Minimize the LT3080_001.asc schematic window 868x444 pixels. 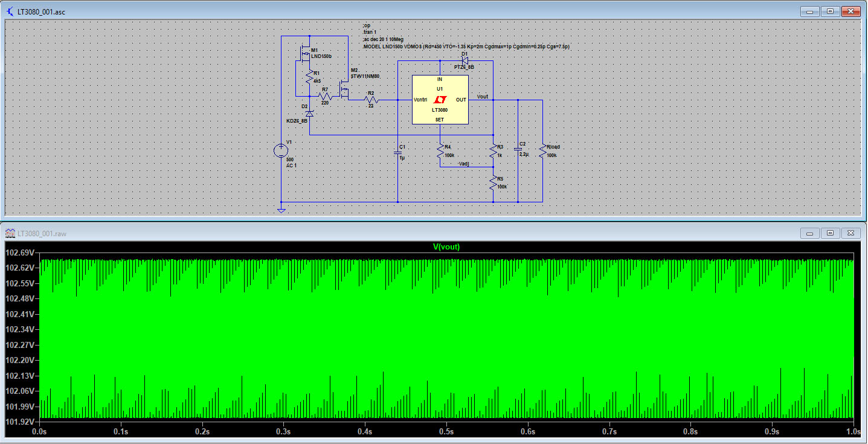(x=811, y=11)
